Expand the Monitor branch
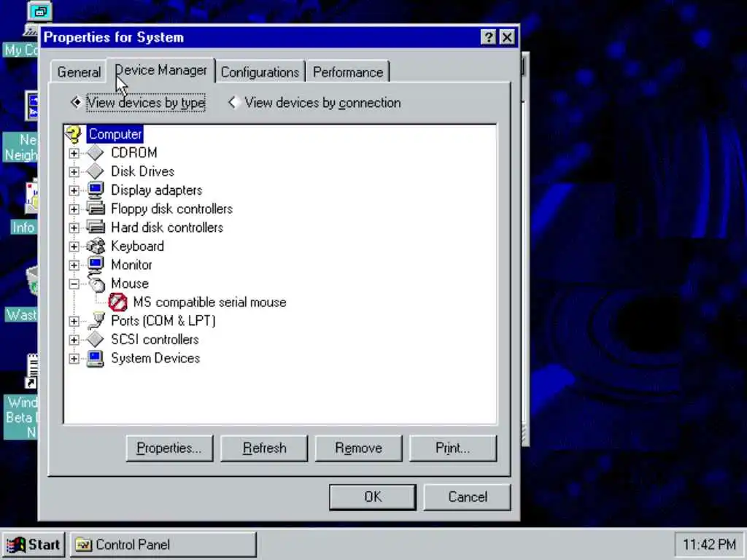 pyautogui.click(x=74, y=265)
